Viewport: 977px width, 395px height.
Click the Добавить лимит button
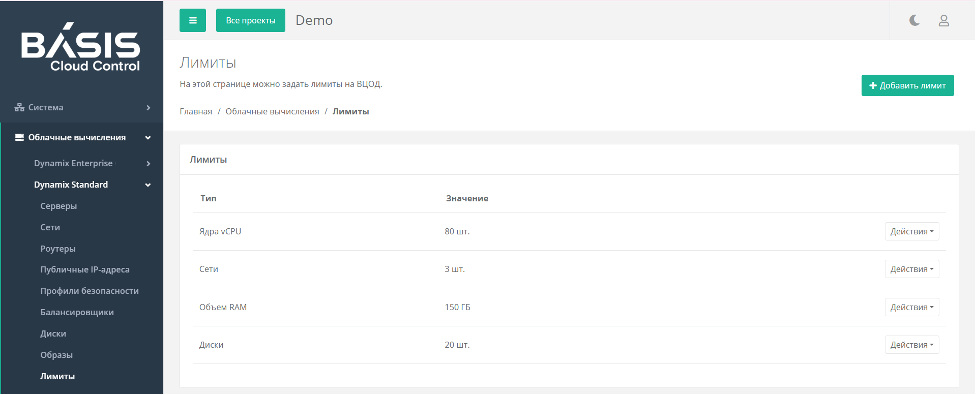coord(907,86)
